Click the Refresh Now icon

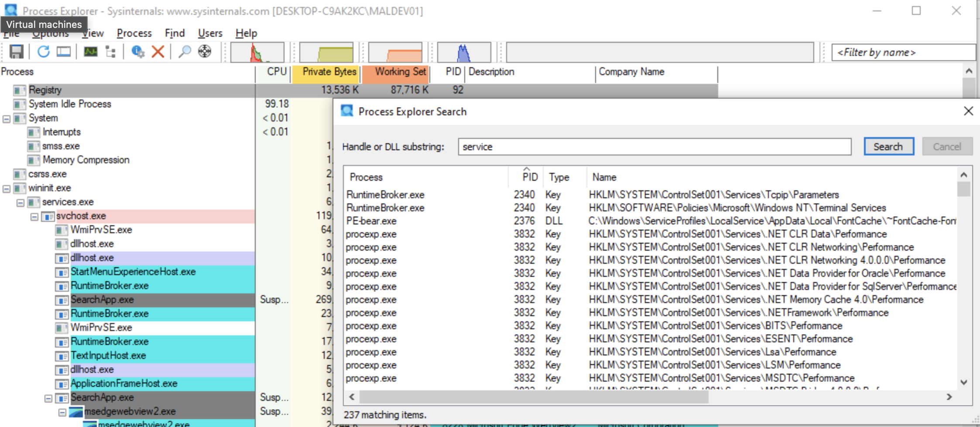pos(43,52)
